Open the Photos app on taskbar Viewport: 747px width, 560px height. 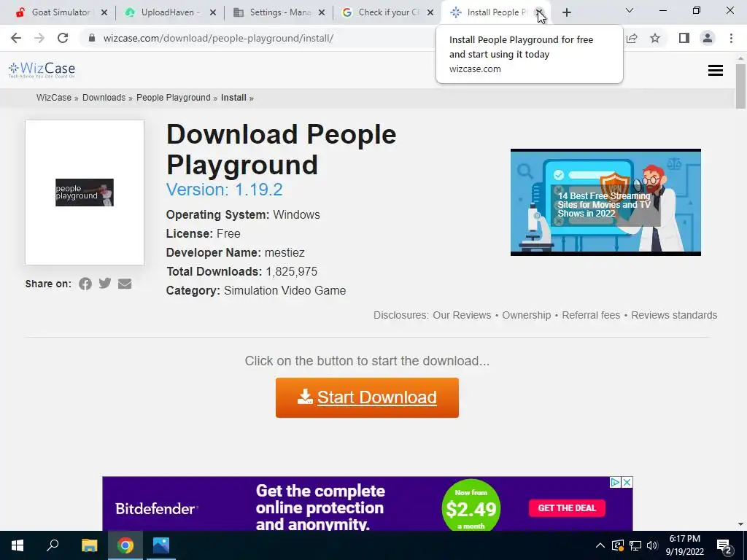[x=161, y=545]
